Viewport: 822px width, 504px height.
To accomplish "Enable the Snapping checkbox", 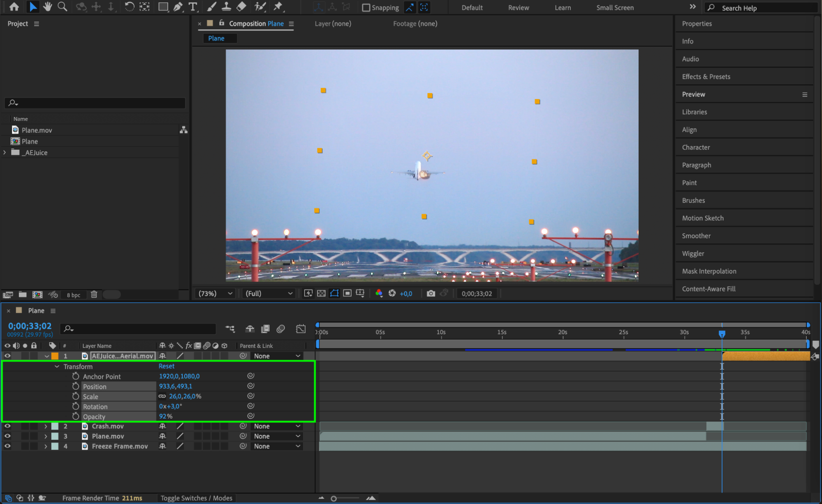I will click(x=366, y=7).
